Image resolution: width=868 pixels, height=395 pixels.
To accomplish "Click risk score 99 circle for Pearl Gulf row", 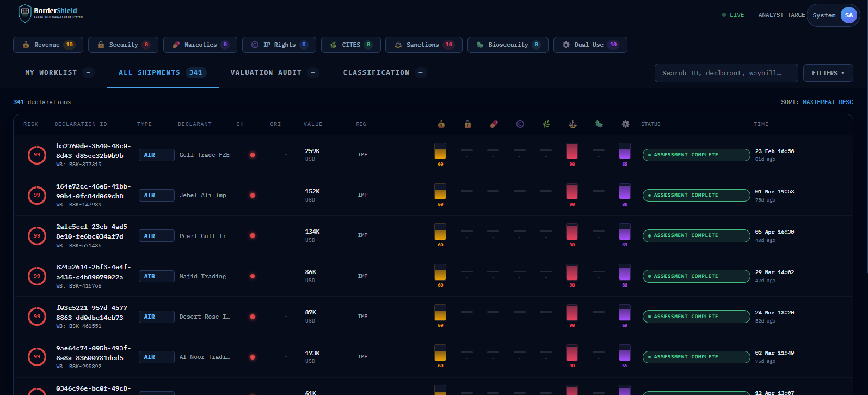I will click(37, 235).
